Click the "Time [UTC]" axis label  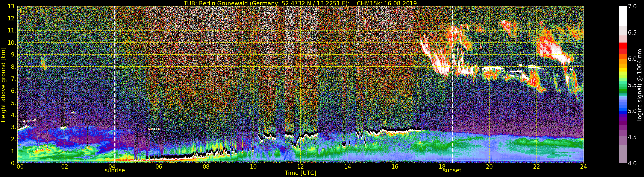pyautogui.click(x=300, y=173)
